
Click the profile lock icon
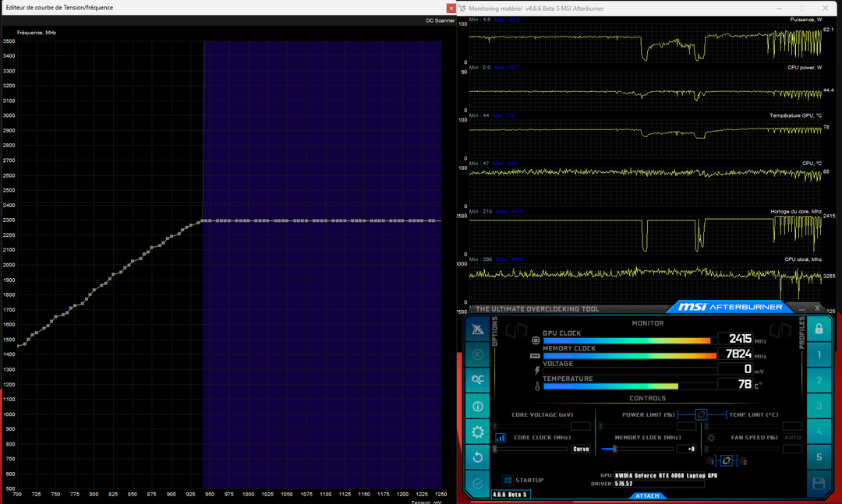[819, 329]
